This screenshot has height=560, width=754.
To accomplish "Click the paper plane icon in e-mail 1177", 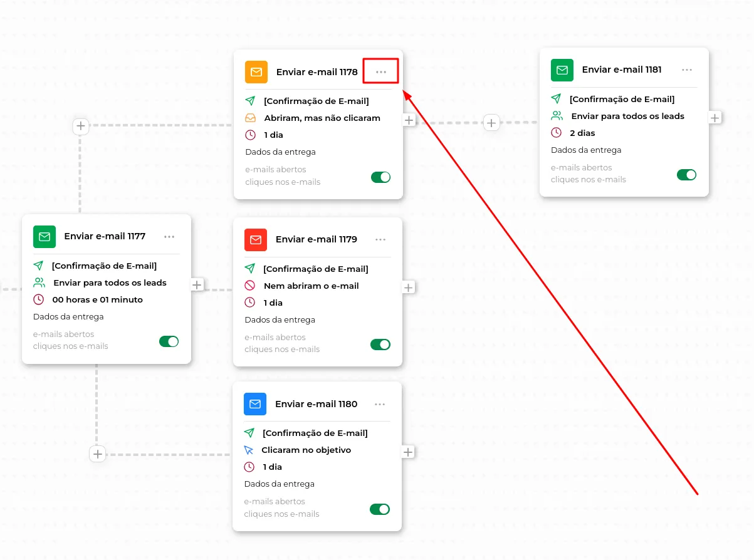I will [x=39, y=266].
